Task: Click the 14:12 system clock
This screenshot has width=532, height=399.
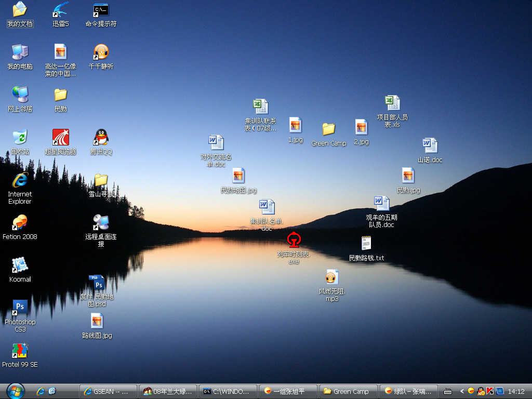Action: tap(516, 392)
